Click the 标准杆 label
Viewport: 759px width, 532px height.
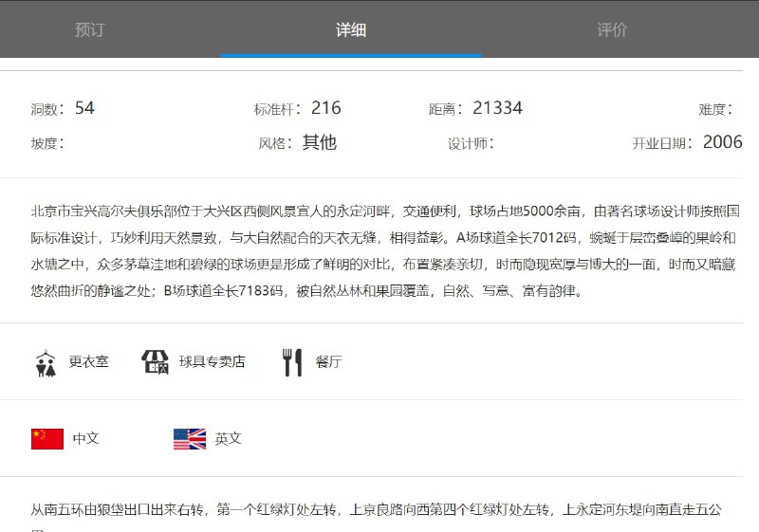point(277,109)
